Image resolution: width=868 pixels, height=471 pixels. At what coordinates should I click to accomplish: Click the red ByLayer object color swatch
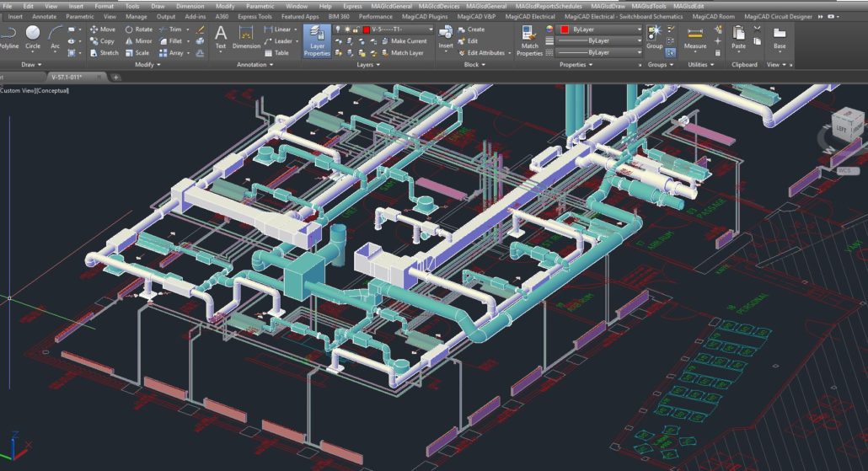pos(565,29)
